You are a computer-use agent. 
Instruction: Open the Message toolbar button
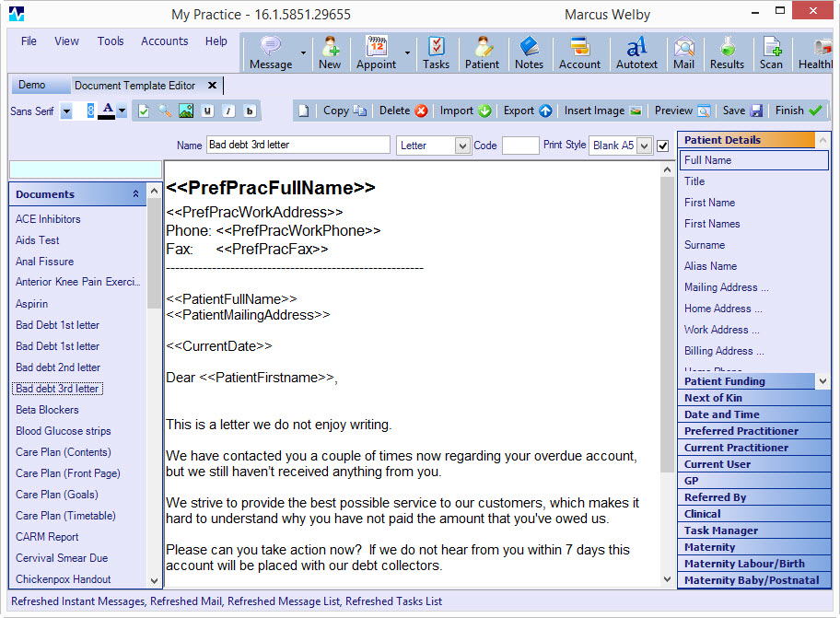coord(271,52)
